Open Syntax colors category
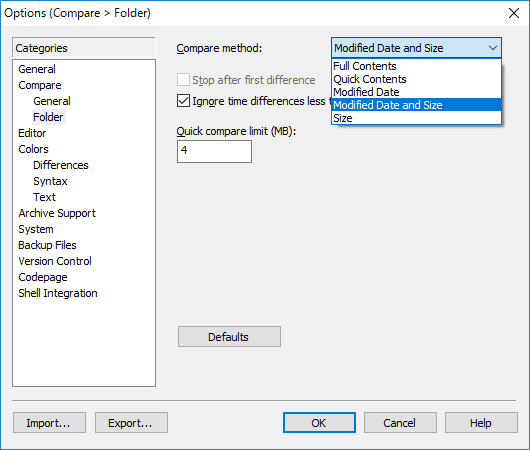The height and width of the screenshot is (450, 530). (50, 181)
